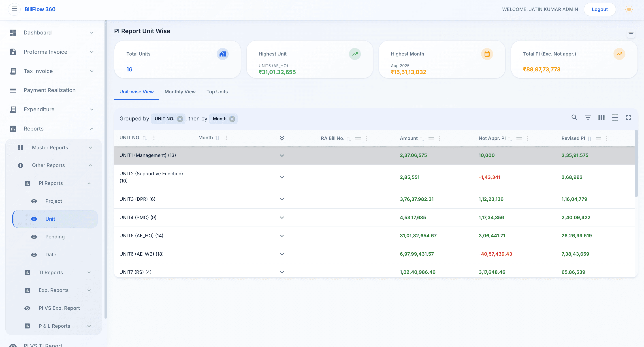
Task: Switch to Top Units tab
Action: click(217, 92)
